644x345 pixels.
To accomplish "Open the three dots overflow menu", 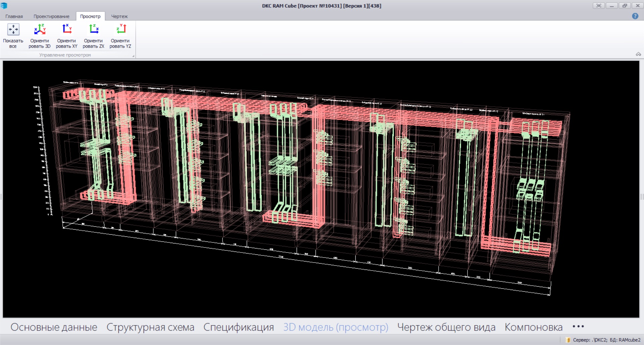I will coord(578,327).
